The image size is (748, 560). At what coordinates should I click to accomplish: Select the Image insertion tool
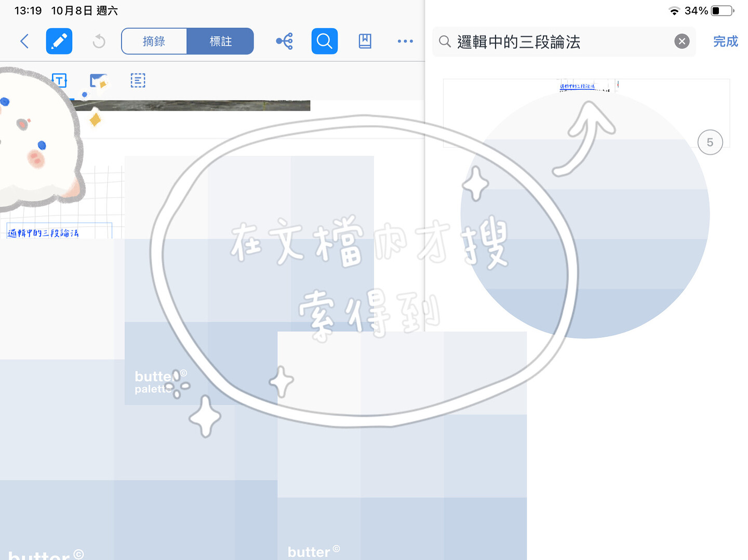(99, 80)
